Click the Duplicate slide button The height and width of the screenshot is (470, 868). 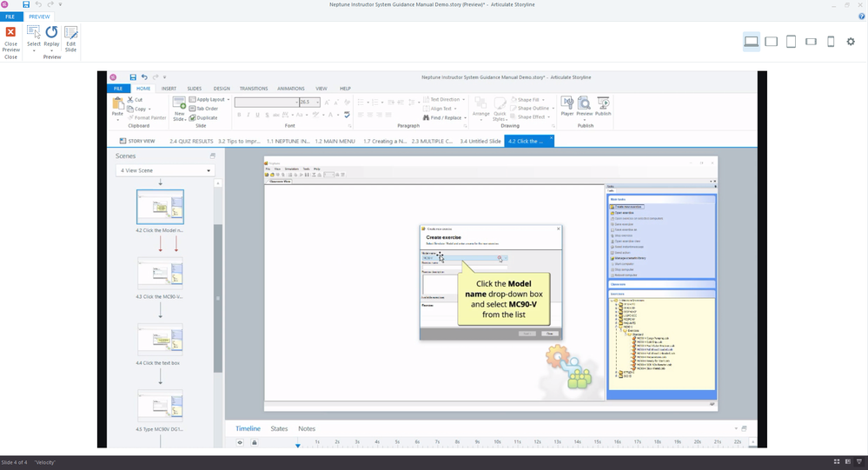pyautogui.click(x=203, y=117)
